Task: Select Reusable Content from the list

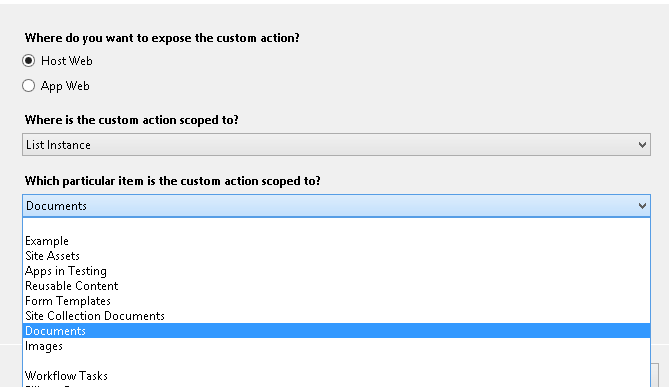Action: 336,286
